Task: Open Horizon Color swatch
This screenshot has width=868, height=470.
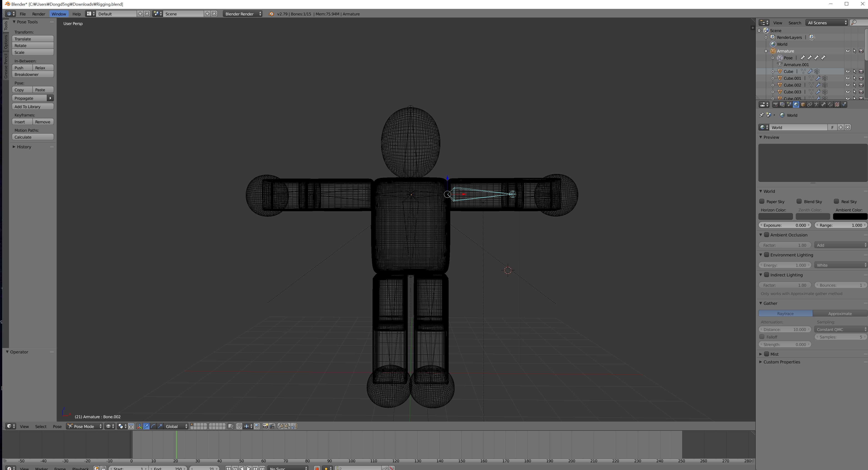Action: 776,217
